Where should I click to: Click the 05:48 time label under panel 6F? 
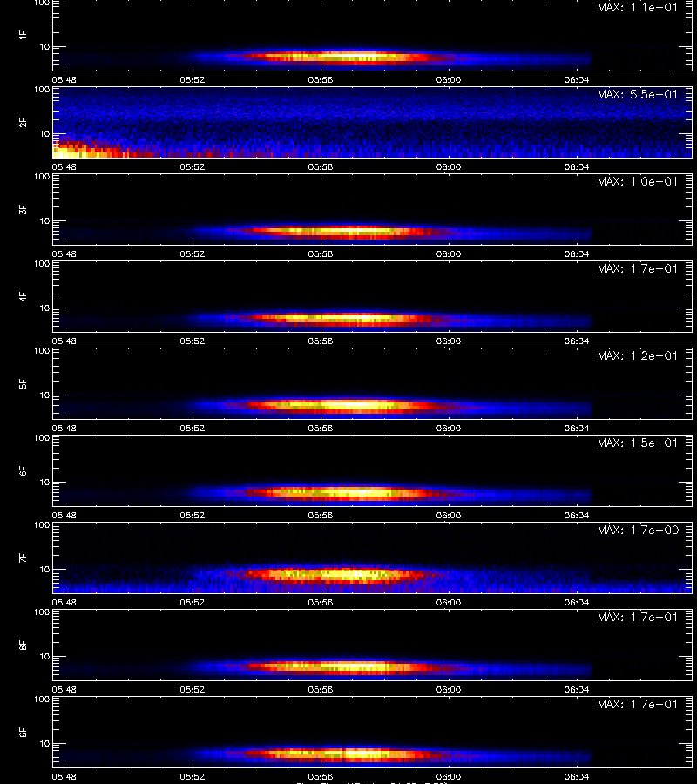(x=64, y=515)
